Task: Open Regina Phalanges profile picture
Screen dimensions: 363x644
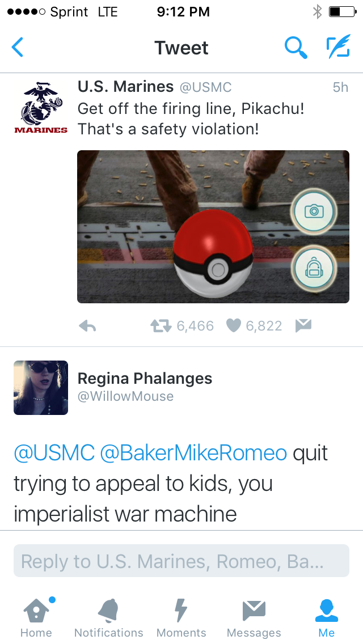Action: coord(41,388)
